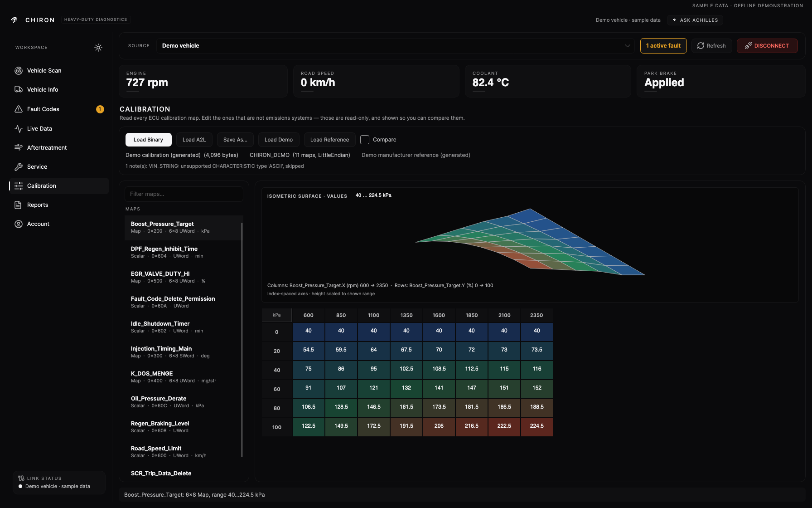
Task: Click the Vehicle Info truck icon
Action: (x=19, y=90)
